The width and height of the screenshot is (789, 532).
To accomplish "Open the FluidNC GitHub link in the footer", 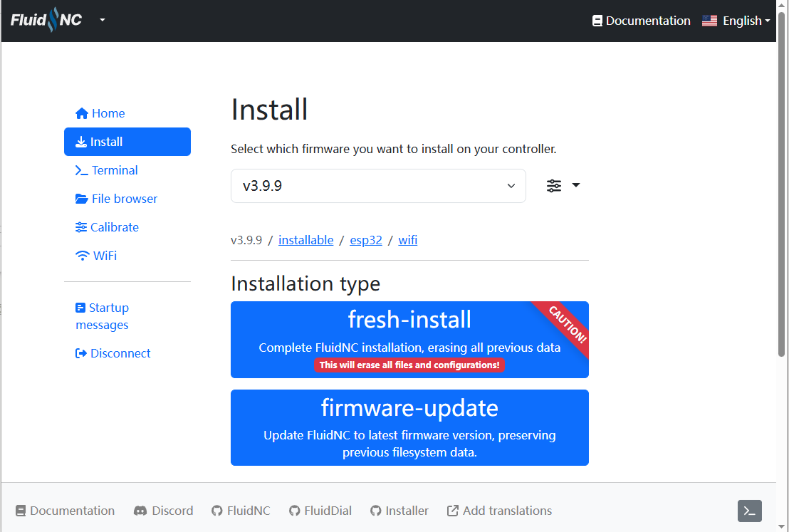I will [241, 511].
